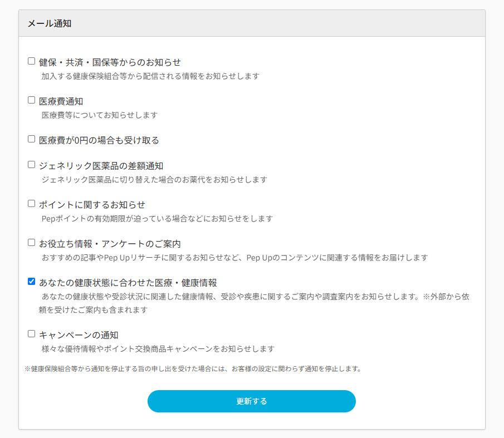Click description あなたの健康状態や受診状況に関連した健康情報
The width and height of the screenshot is (504, 438).
pyautogui.click(x=254, y=303)
